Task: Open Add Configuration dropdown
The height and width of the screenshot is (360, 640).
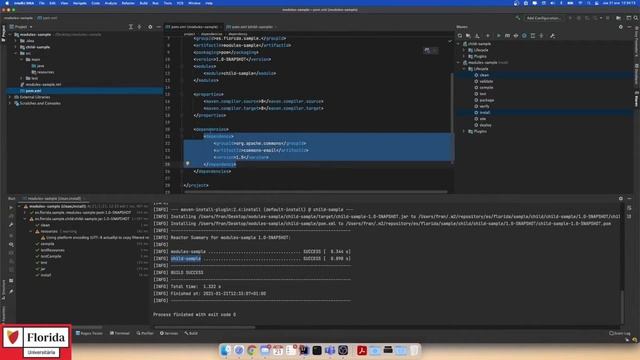Action: [x=543, y=18]
